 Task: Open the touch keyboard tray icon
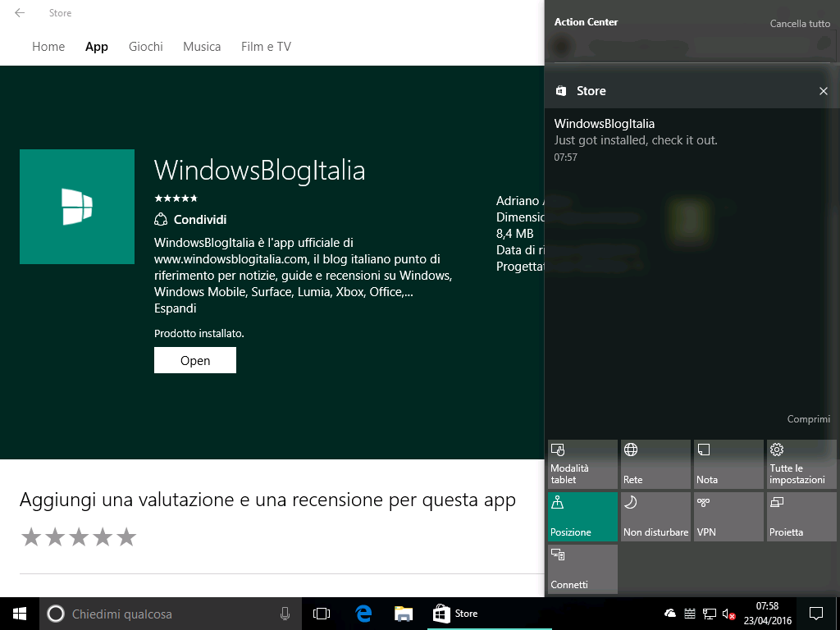[690, 614]
